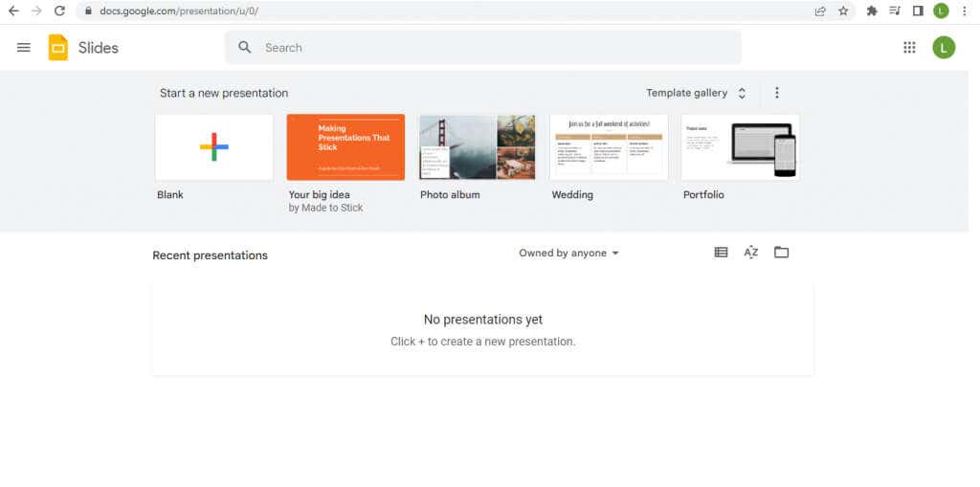Choose the Photo album template
This screenshot has height=487, width=980.
(477, 147)
